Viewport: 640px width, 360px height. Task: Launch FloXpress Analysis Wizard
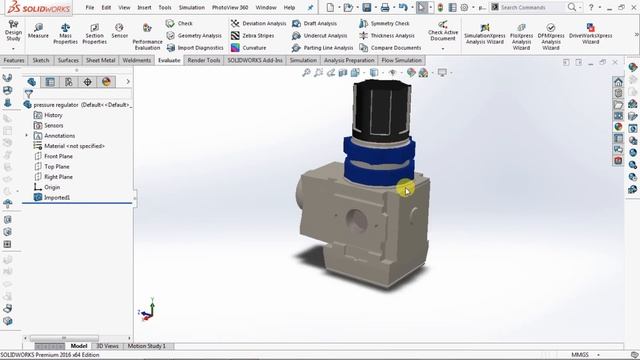pyautogui.click(x=521, y=37)
